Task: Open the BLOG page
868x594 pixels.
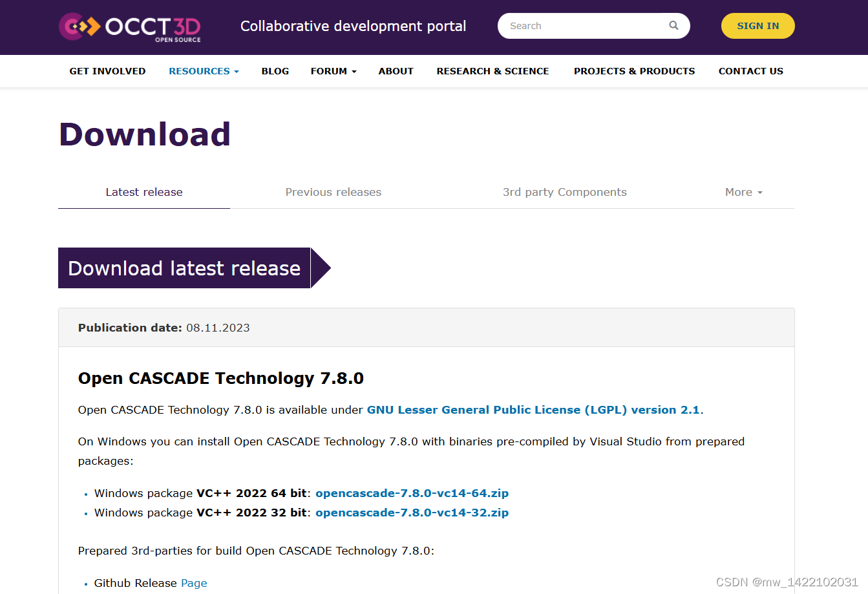Action: click(x=275, y=71)
